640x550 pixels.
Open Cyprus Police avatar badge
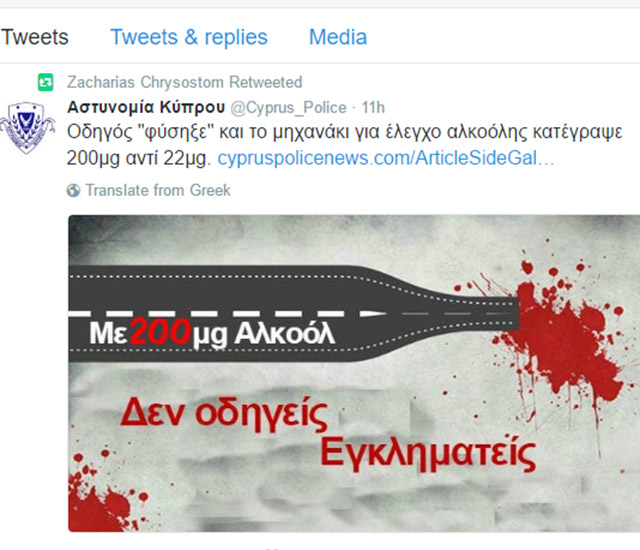click(x=27, y=128)
